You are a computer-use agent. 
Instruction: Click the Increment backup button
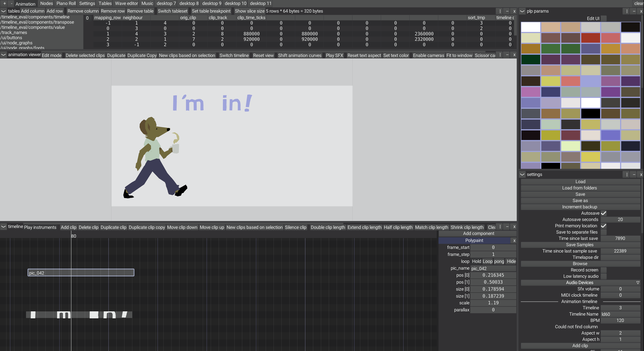(580, 207)
